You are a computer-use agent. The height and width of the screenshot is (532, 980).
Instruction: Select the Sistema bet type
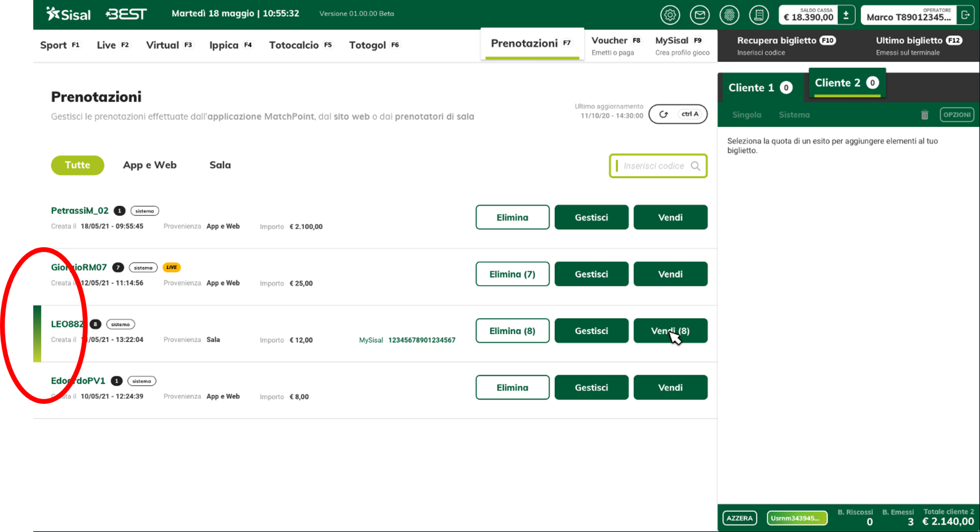[x=794, y=115]
